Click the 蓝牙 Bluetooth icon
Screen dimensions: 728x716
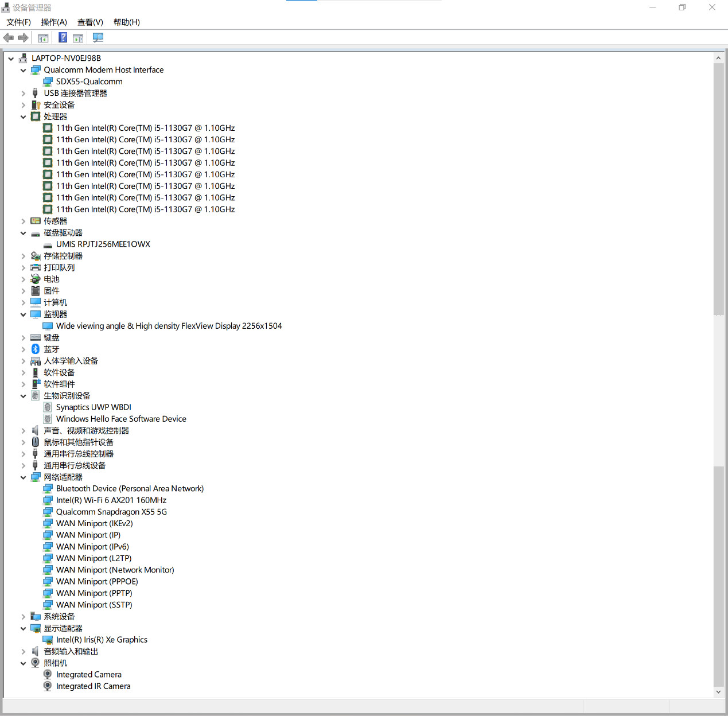36,349
